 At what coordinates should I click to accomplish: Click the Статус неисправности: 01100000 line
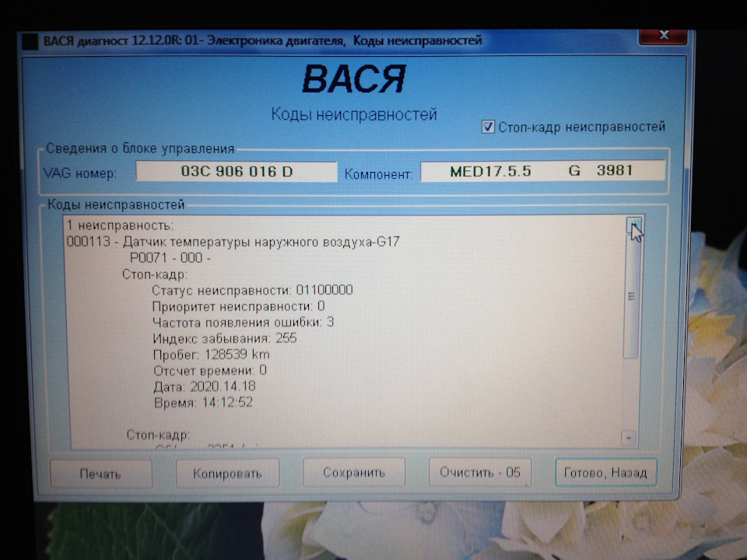point(252,290)
